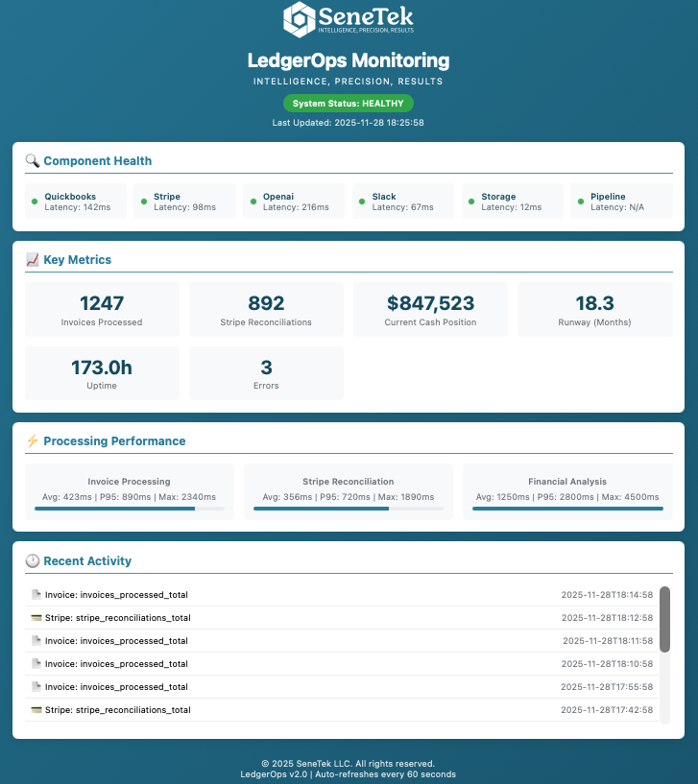This screenshot has height=784, width=698.
Task: Click the System Status: HEALTHY badge
Action: point(349,104)
